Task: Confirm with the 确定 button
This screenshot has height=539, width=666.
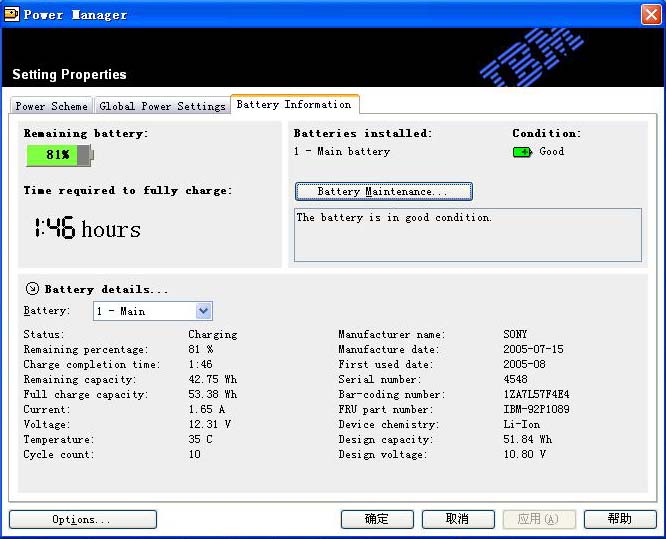Action: pyautogui.click(x=377, y=519)
